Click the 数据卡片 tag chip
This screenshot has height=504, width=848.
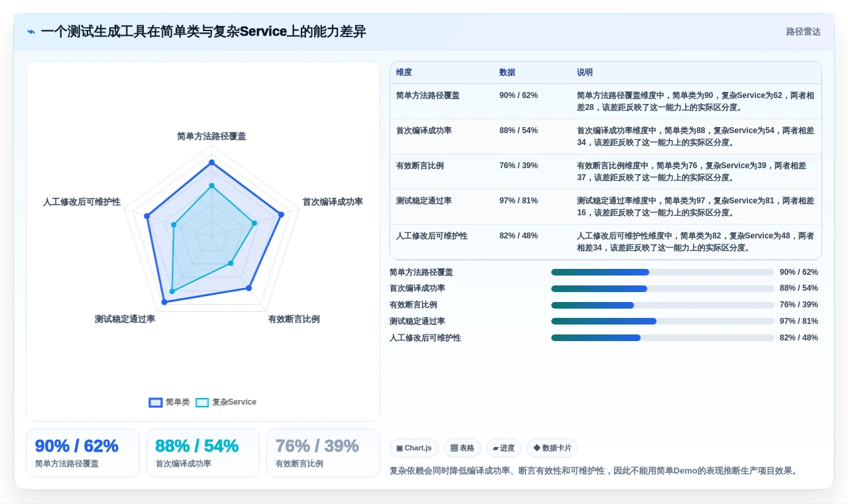553,448
